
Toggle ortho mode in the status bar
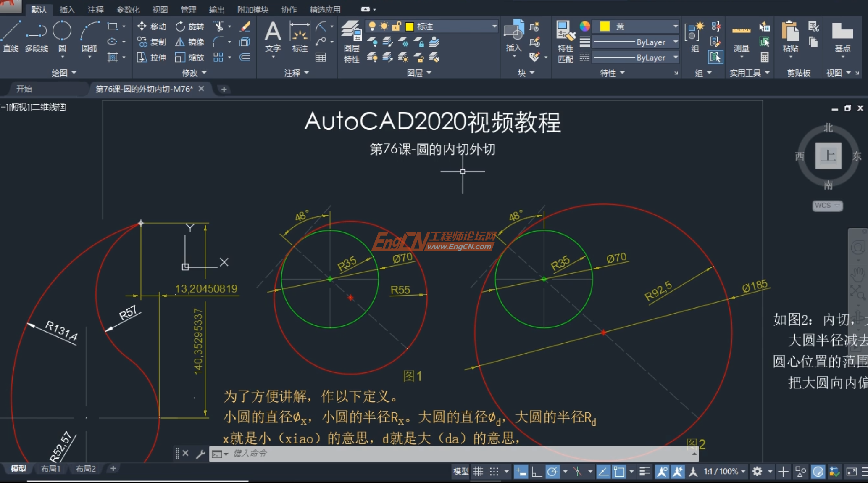pyautogui.click(x=537, y=471)
